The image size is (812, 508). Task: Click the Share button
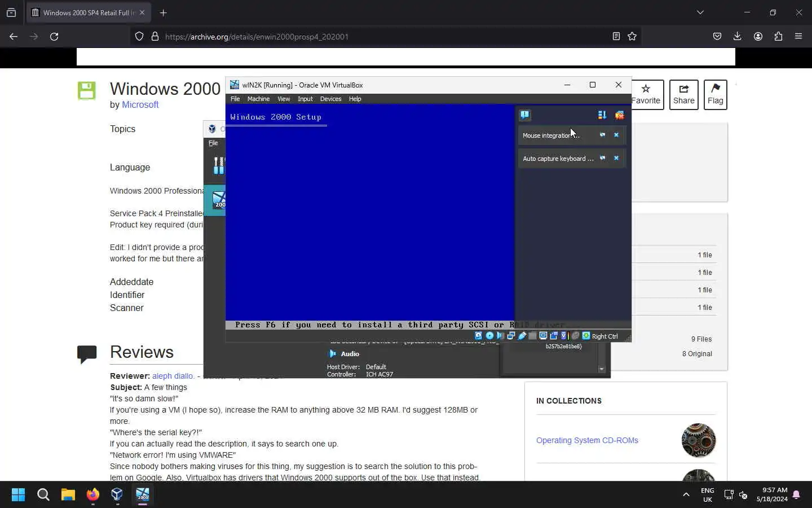click(x=684, y=95)
